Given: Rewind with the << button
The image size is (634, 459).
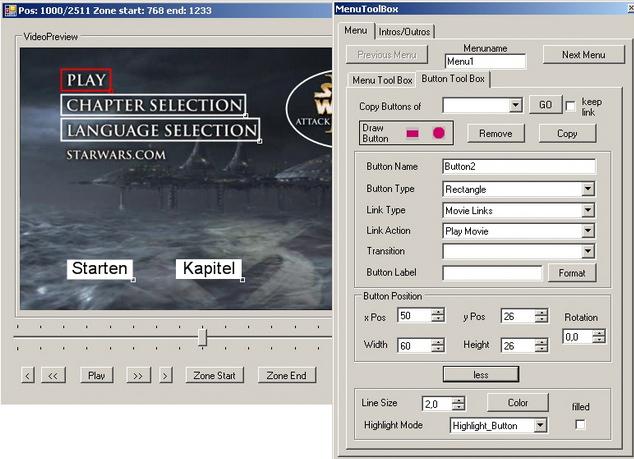Looking at the screenshot, I should coord(53,375).
